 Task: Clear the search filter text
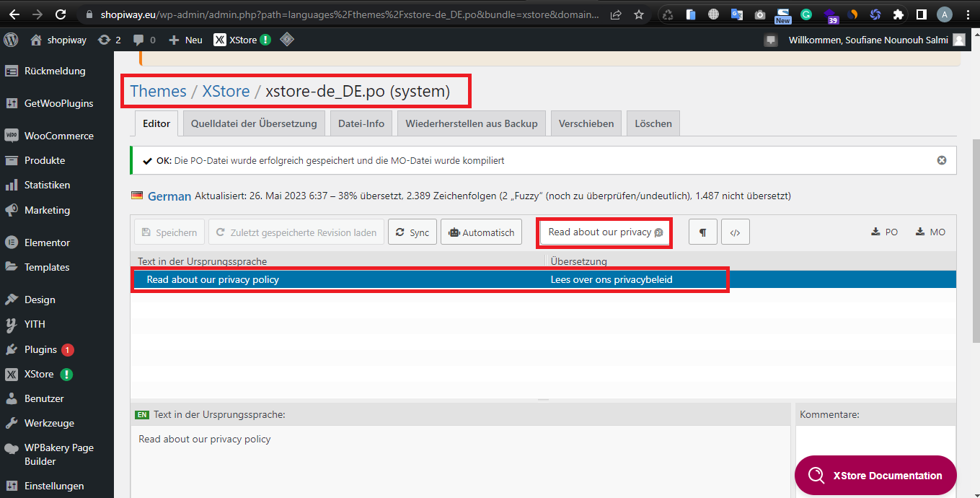click(x=658, y=232)
